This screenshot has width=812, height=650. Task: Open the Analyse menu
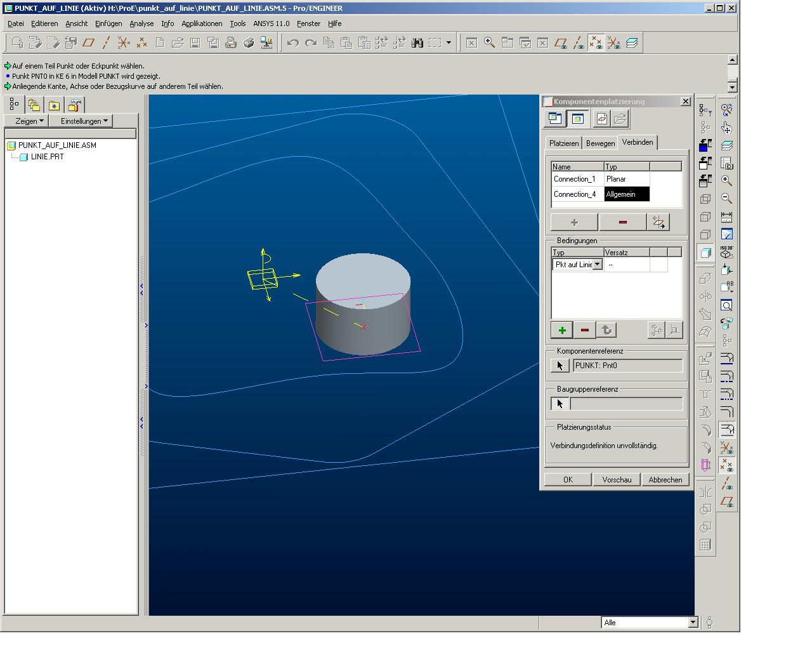[141, 23]
